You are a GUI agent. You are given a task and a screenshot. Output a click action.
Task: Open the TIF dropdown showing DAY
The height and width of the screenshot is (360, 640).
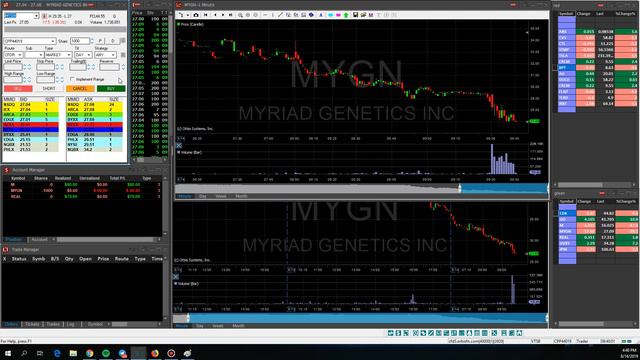[x=89, y=55]
